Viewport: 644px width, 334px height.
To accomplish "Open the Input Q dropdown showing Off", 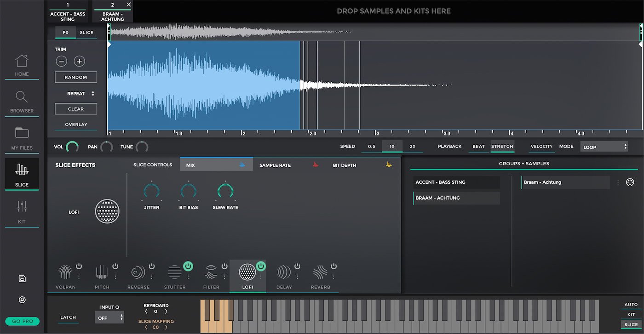I will [109, 317].
